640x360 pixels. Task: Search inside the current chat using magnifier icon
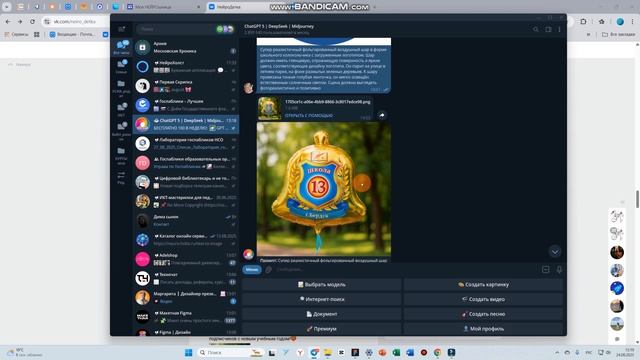(x=536, y=29)
